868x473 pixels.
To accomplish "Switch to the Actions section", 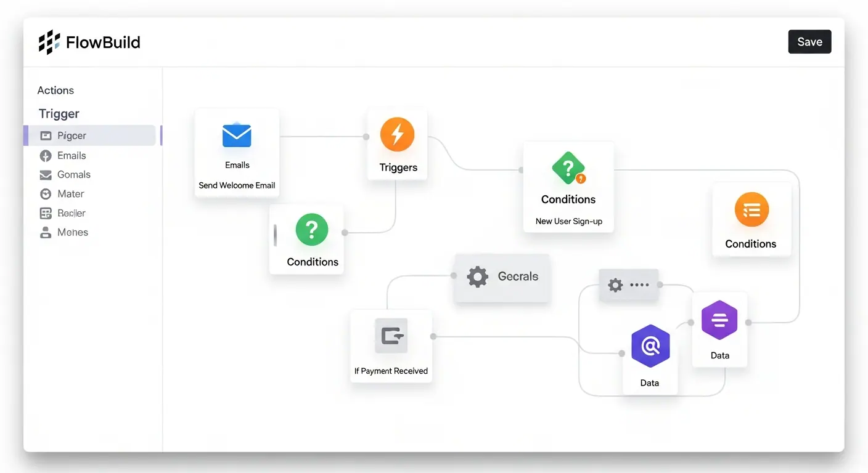I will (55, 90).
